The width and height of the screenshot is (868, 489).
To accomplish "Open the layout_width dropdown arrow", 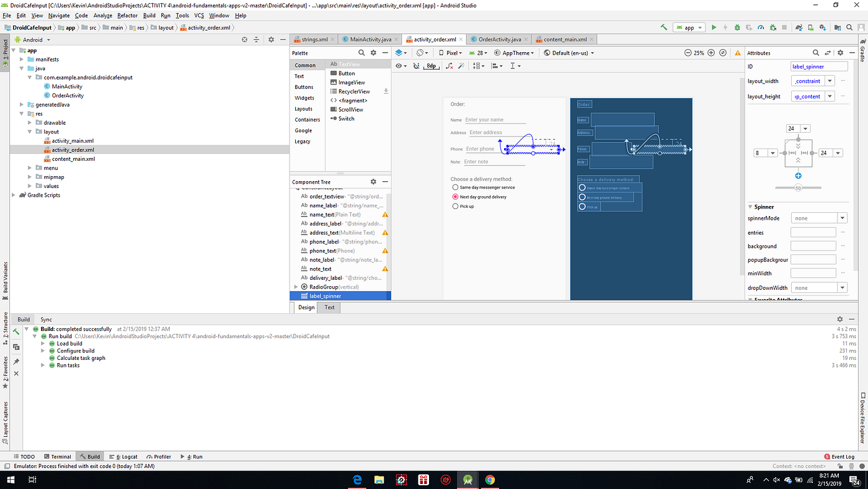I will (830, 81).
